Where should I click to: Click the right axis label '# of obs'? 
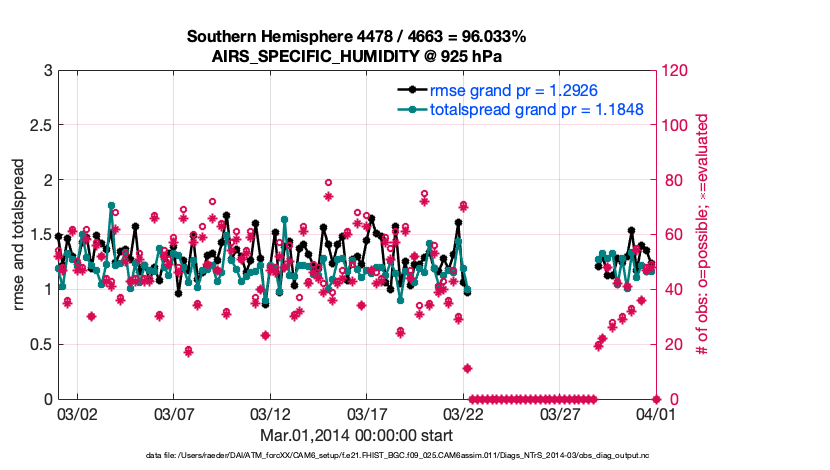(x=703, y=234)
